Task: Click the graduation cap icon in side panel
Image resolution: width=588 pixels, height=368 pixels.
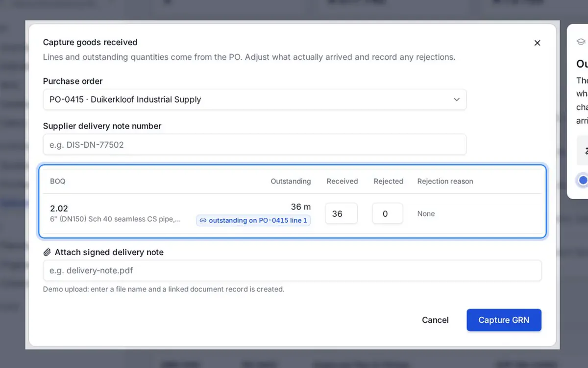Action: pyautogui.click(x=581, y=42)
